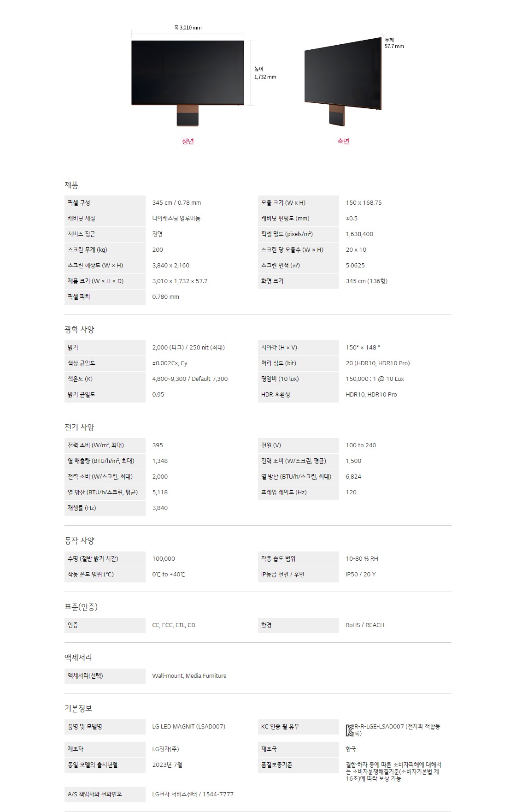Image resolution: width=516 pixels, height=812 pixels.
Task: Select 'Wall-mount, Media Furniture' accessories value
Action: click(189, 676)
